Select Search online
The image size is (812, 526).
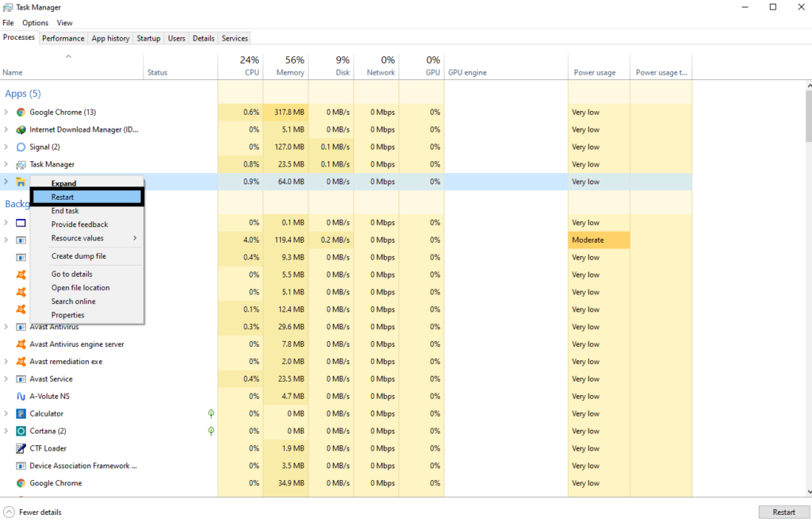coord(87,301)
